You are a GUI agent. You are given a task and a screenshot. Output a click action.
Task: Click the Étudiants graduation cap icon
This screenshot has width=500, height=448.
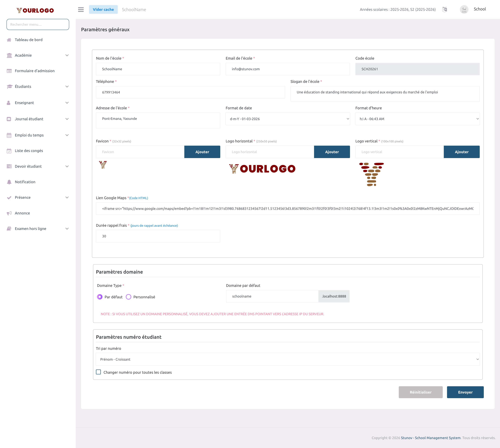[9, 86]
